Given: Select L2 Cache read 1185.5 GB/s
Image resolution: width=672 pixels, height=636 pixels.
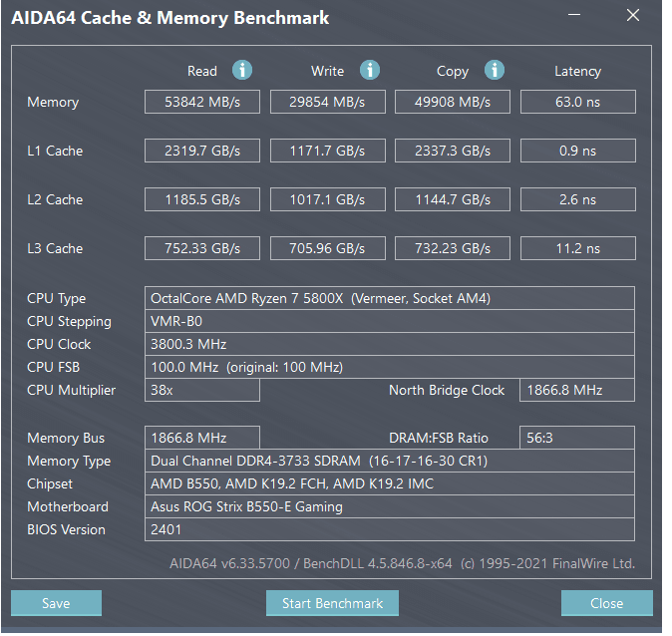Looking at the screenshot, I should coord(202,199).
